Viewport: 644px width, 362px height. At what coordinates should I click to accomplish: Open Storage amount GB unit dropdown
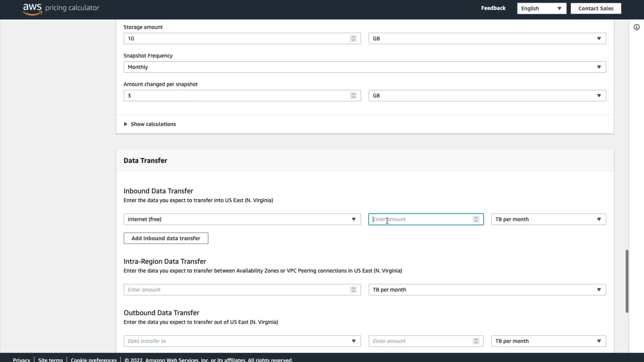487,39
